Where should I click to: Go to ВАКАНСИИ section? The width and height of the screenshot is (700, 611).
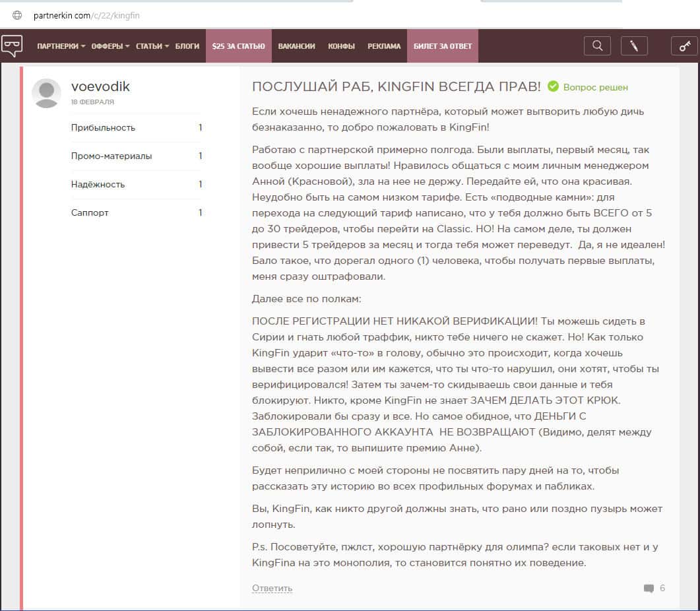296,46
